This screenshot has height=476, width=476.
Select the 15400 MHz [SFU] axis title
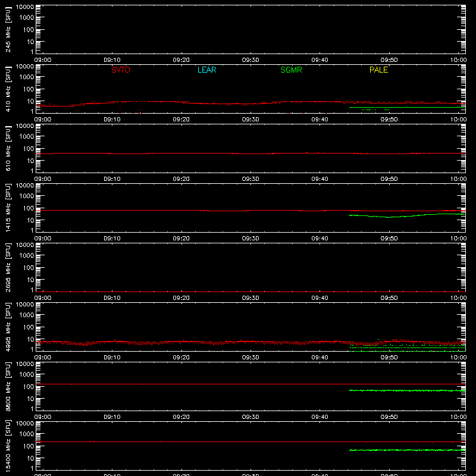click(8, 446)
